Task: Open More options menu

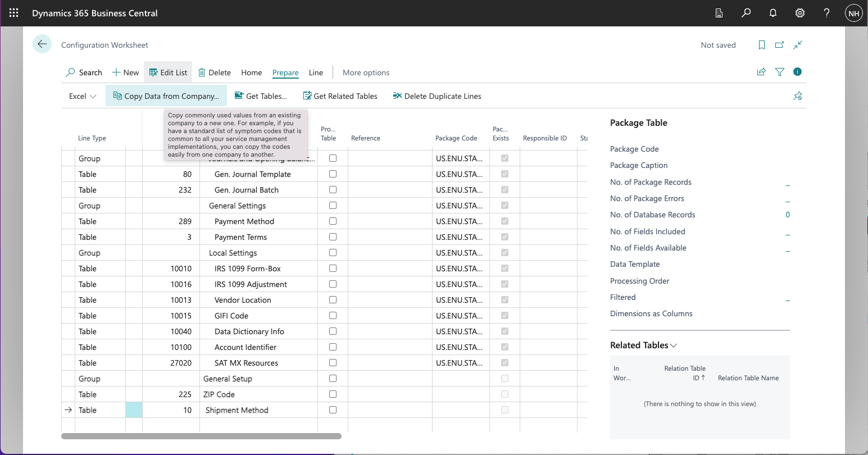Action: click(x=366, y=72)
